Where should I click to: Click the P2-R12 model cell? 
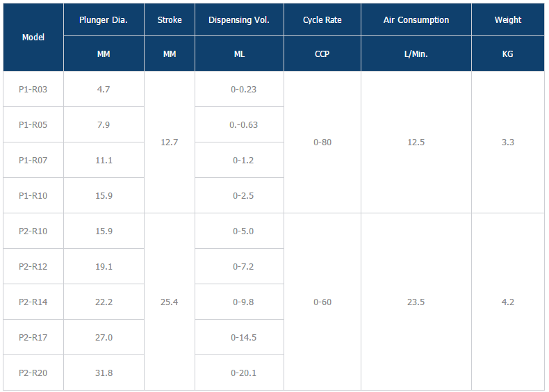tap(33, 266)
